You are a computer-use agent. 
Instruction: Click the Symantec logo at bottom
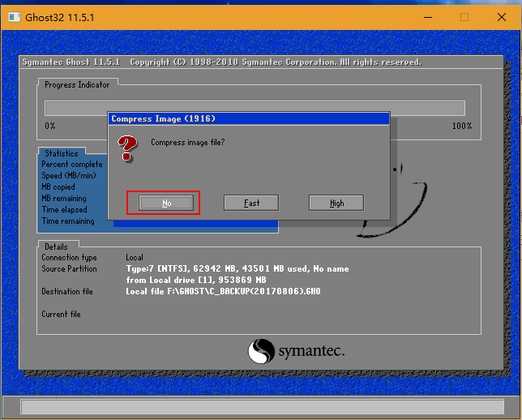[296, 351]
